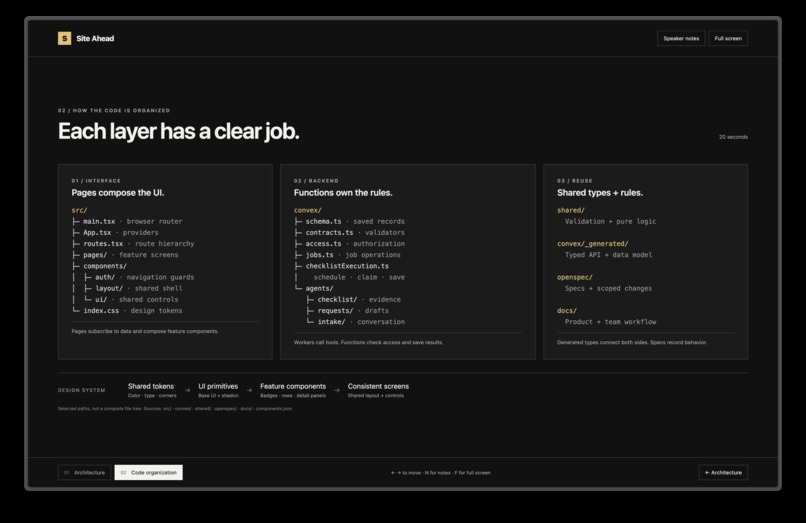Image resolution: width=806 pixels, height=523 pixels.
Task: Click the agents/ folder row
Action: tap(314, 288)
